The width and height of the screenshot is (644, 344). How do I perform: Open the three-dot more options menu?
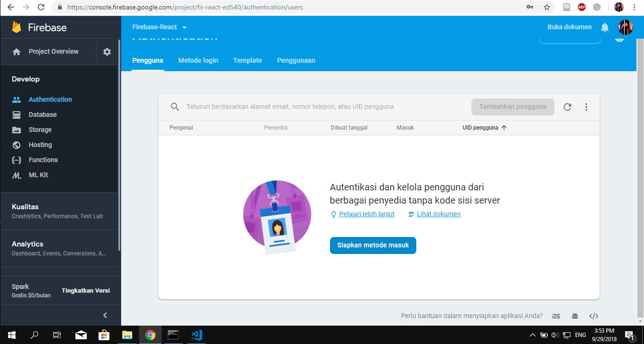coord(586,107)
